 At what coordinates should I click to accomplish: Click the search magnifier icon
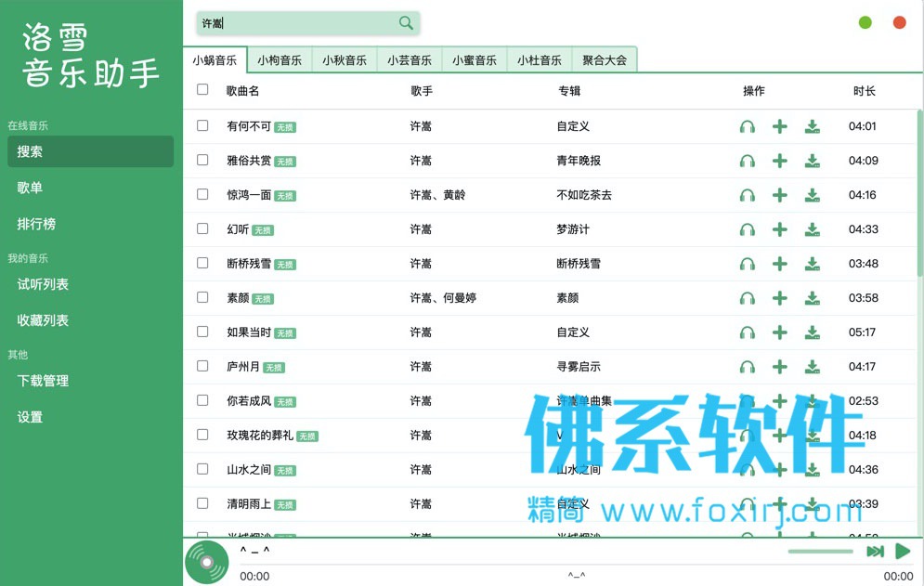pyautogui.click(x=406, y=23)
